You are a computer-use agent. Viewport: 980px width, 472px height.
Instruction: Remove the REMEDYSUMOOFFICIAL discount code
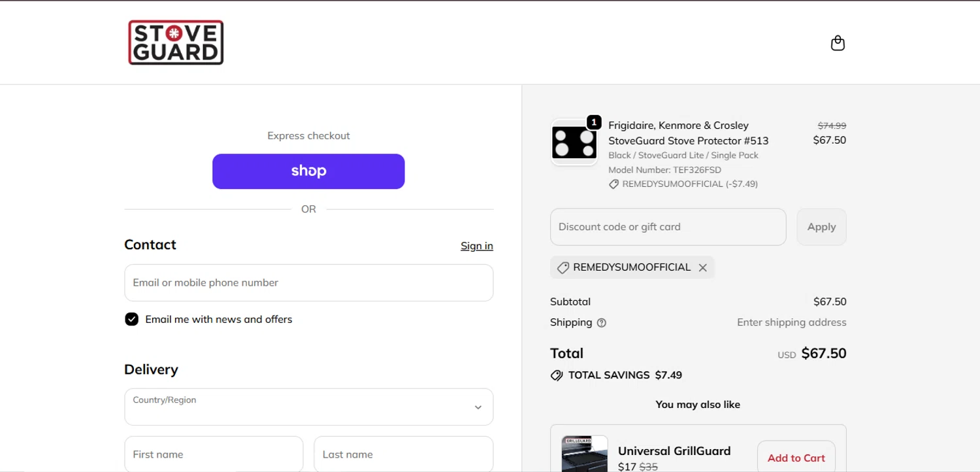pyautogui.click(x=703, y=267)
